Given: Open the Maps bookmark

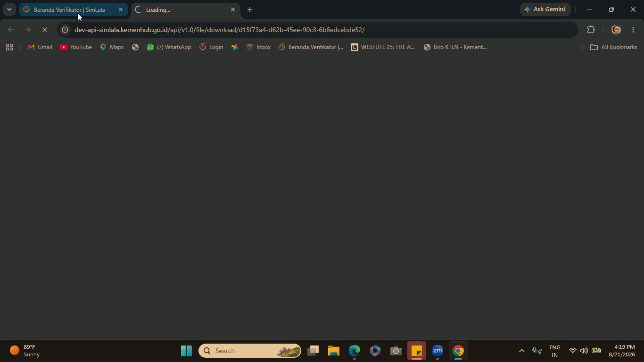Looking at the screenshot, I should 112,47.
